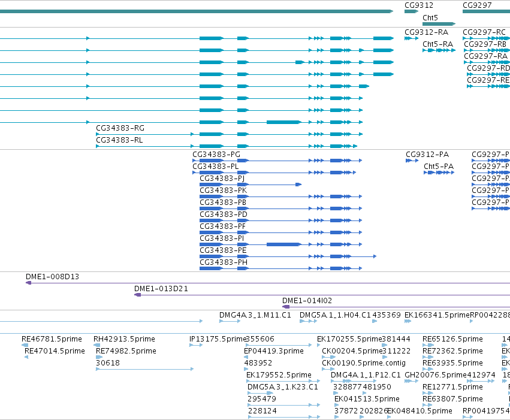510x420 pixels.
Task: Select EST label RH42913.5prime
Action: (124, 339)
